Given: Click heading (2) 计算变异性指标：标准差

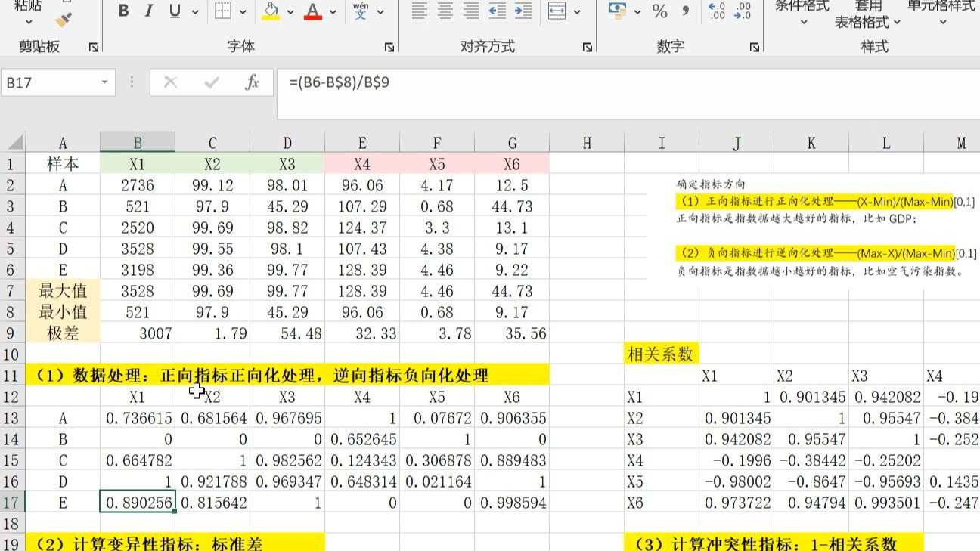Looking at the screenshot, I should coord(175,543).
